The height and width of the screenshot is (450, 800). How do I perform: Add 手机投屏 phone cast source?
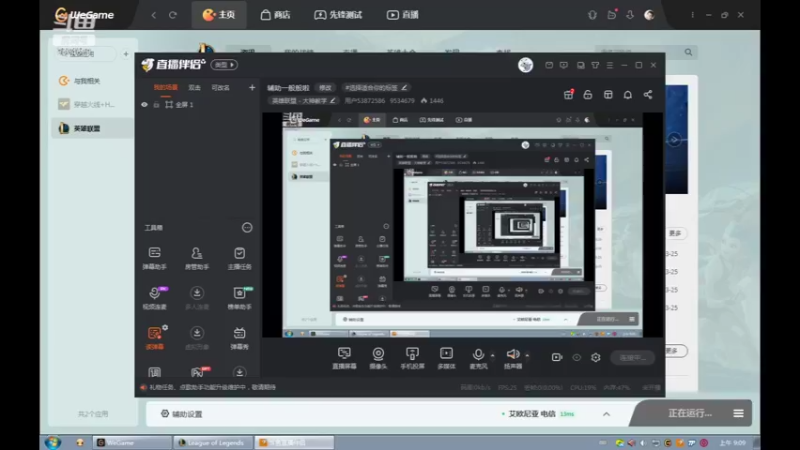(412, 358)
